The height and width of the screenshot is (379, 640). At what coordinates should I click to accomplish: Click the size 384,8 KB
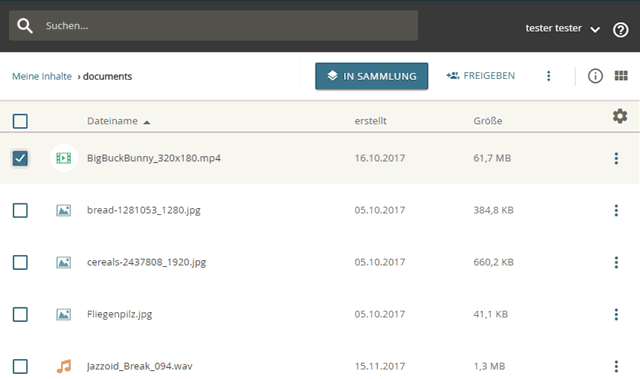point(493,211)
